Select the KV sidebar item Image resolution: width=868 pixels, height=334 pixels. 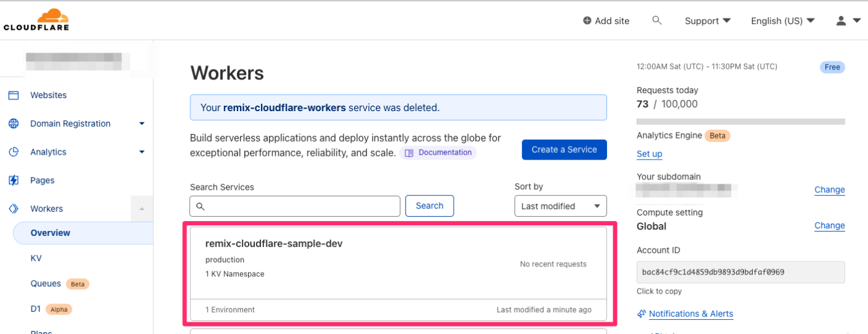pos(36,258)
